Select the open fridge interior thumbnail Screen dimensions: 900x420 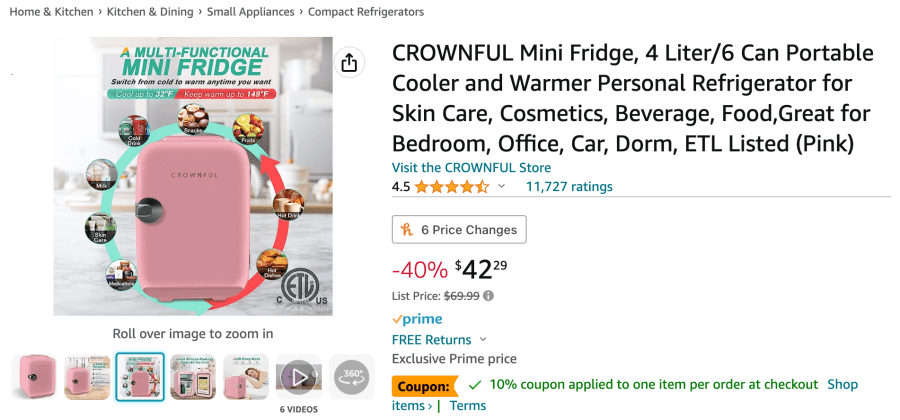click(193, 377)
